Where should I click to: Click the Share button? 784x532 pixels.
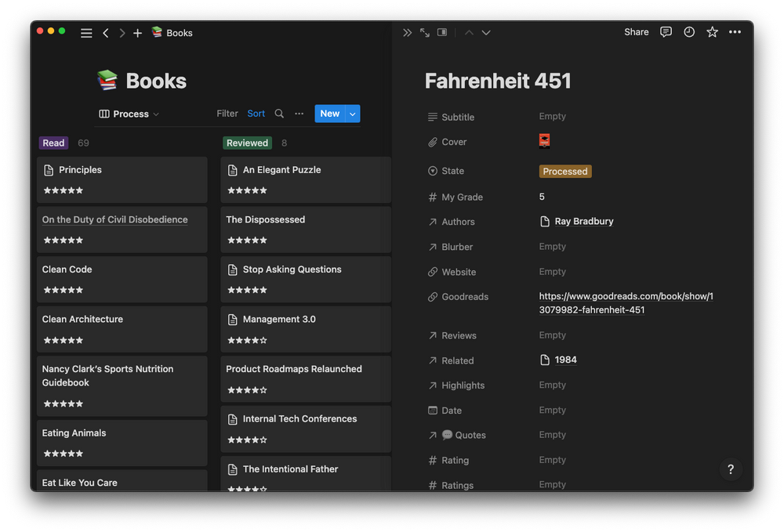636,32
